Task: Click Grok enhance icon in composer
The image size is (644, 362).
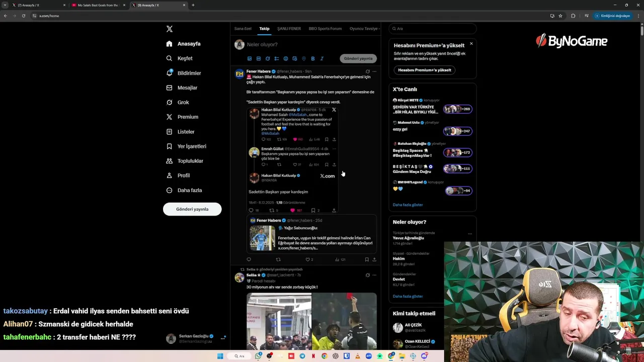Action: tap(268, 59)
